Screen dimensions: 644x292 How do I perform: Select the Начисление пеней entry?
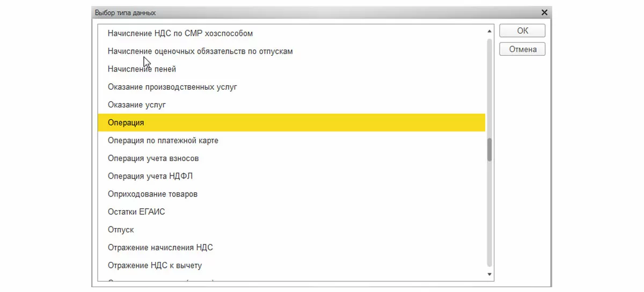tap(142, 69)
